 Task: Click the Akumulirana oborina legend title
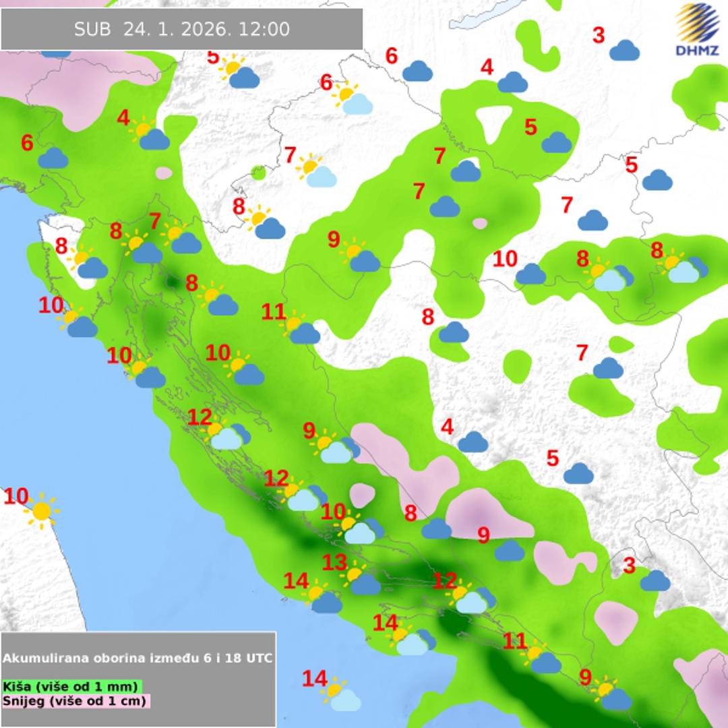point(138,658)
